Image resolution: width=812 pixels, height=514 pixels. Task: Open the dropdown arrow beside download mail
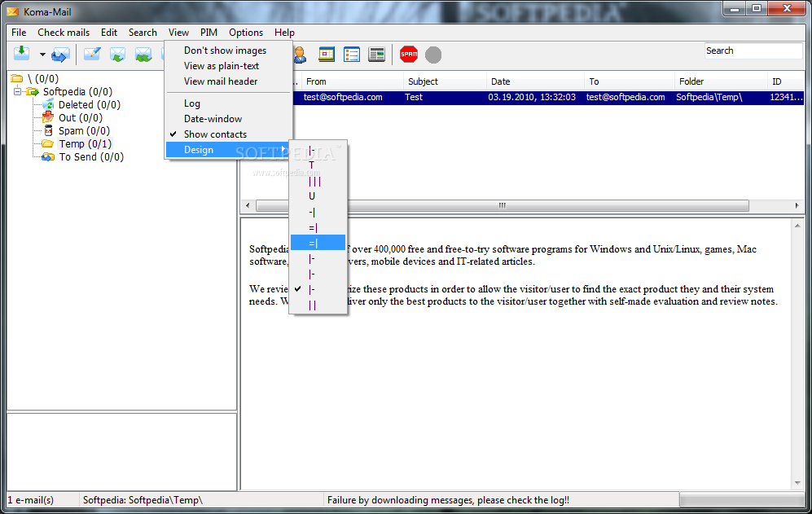[x=42, y=54]
